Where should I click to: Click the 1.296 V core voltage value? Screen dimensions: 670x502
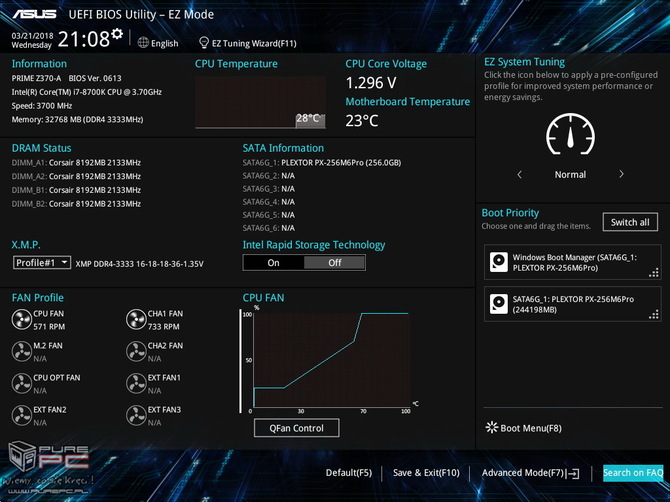[x=371, y=83]
